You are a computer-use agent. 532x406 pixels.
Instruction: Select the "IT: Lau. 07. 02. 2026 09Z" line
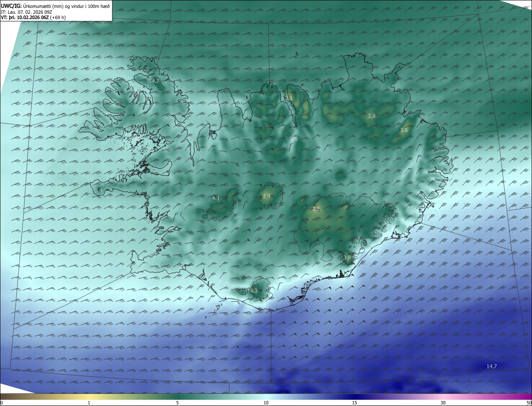[x=27, y=12]
